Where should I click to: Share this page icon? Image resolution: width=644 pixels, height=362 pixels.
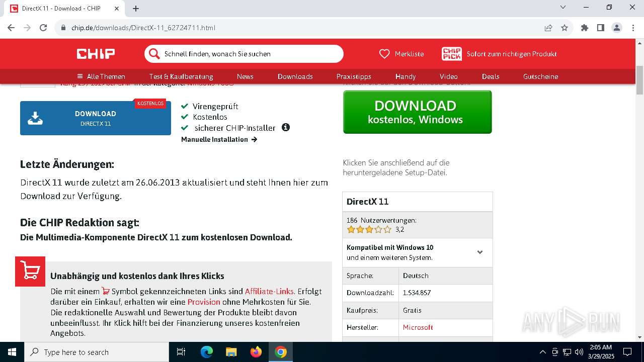[548, 28]
